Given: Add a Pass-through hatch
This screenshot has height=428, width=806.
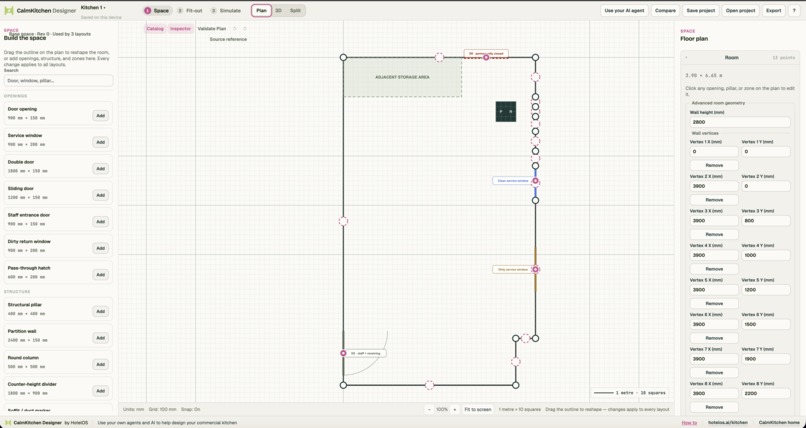Looking at the screenshot, I should [100, 275].
